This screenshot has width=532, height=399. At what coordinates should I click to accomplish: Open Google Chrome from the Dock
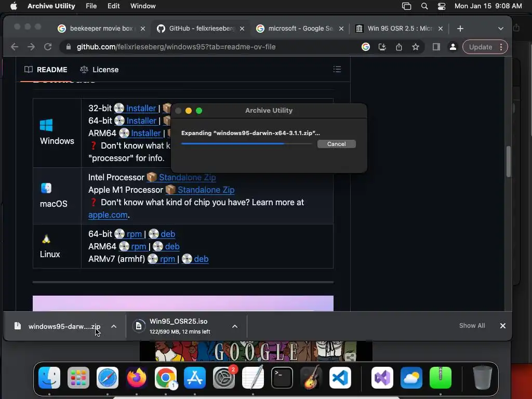pos(166,378)
